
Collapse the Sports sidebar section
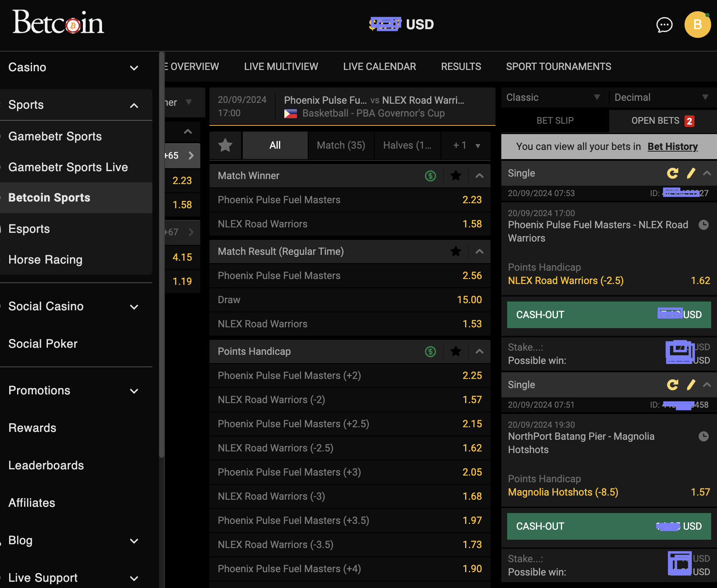coord(134,105)
